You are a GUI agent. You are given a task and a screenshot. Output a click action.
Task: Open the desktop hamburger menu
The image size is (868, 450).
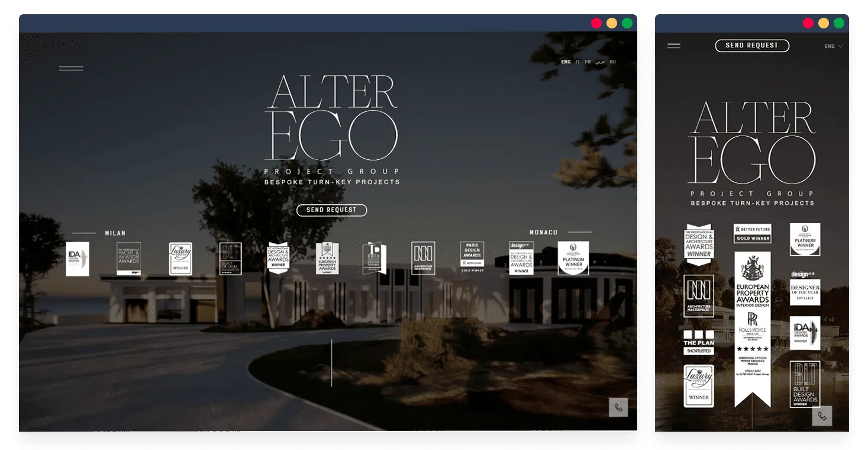tap(71, 69)
